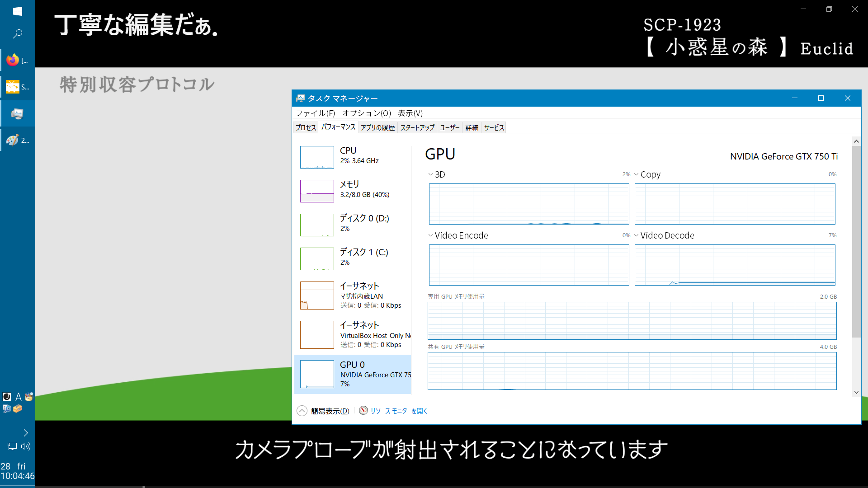Viewport: 868px width, 488px height.
Task: Open taskbar Search
Action: [17, 33]
